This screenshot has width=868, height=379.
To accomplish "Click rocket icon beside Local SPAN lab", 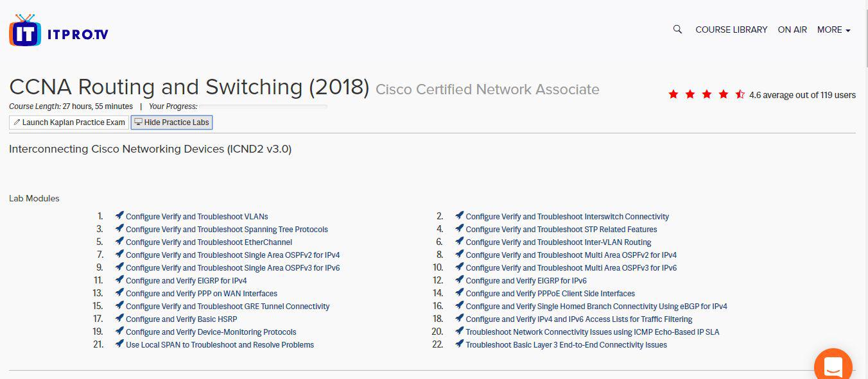I will tap(119, 344).
